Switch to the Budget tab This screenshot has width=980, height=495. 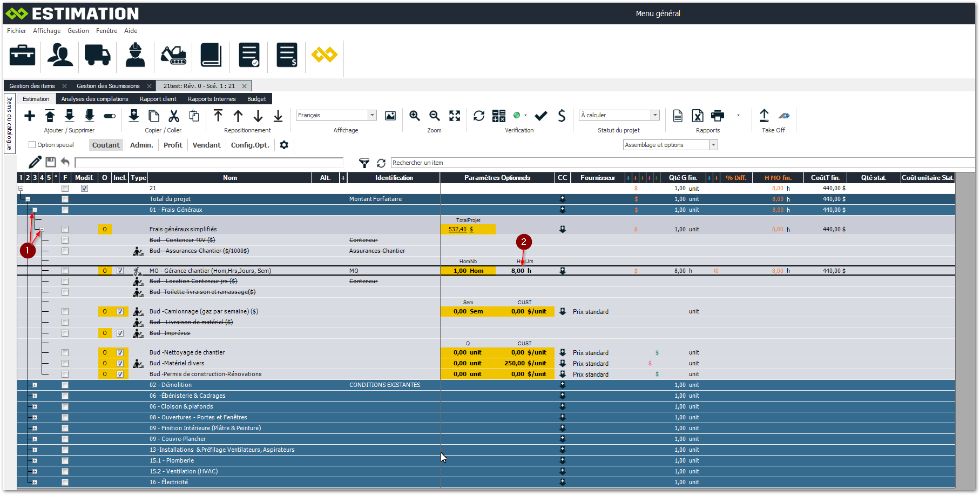tap(256, 99)
